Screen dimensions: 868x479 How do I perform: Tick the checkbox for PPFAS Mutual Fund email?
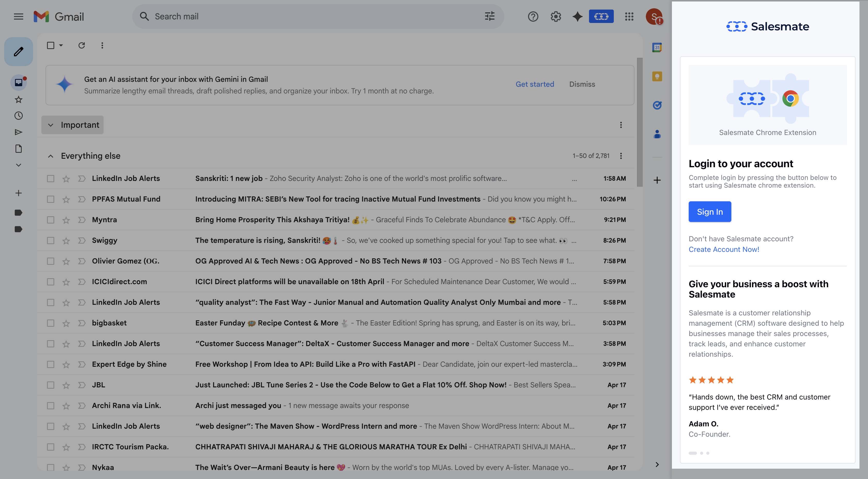point(51,199)
